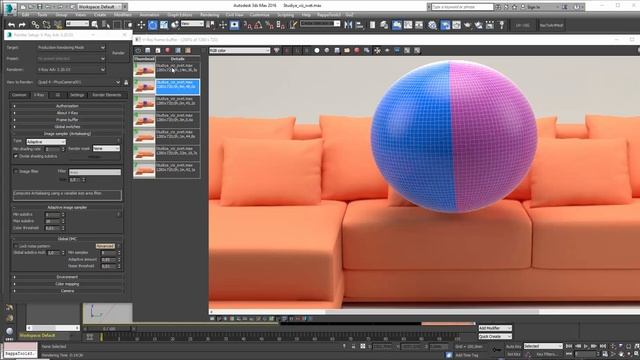Open the Modifiers menu
Image resolution: width=640 pixels, height=360 pixels.
coord(122,15)
